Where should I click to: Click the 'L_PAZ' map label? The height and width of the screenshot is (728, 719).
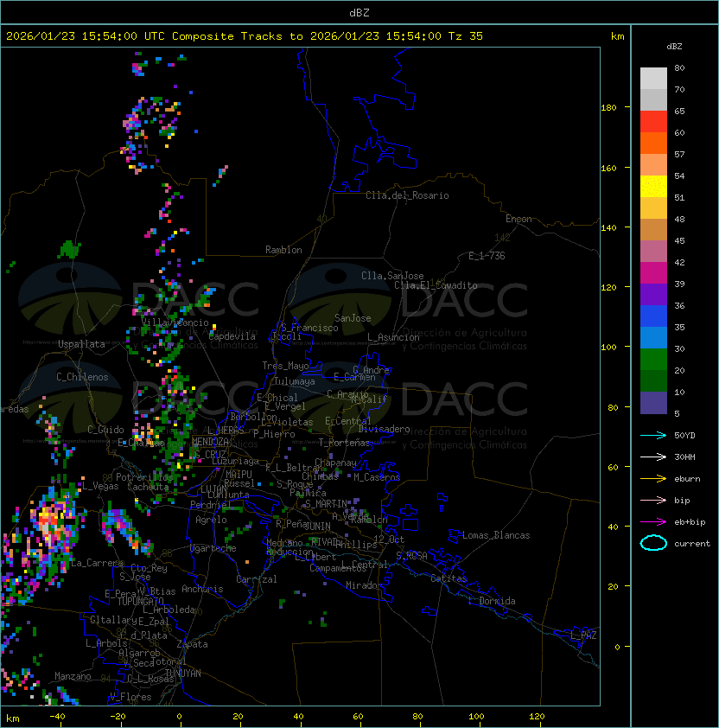583,635
